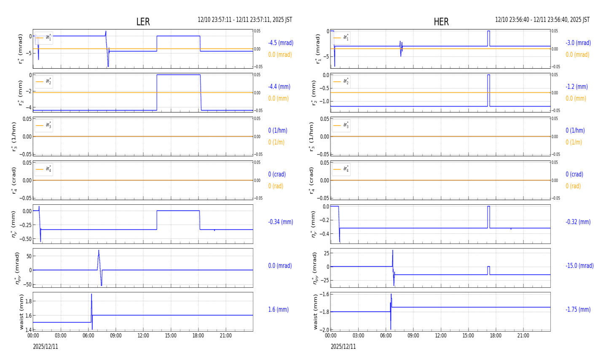This screenshot has width=595, height=364.
Task: Click the ∂r3* legend entry in LER plot
Action: click(44, 125)
